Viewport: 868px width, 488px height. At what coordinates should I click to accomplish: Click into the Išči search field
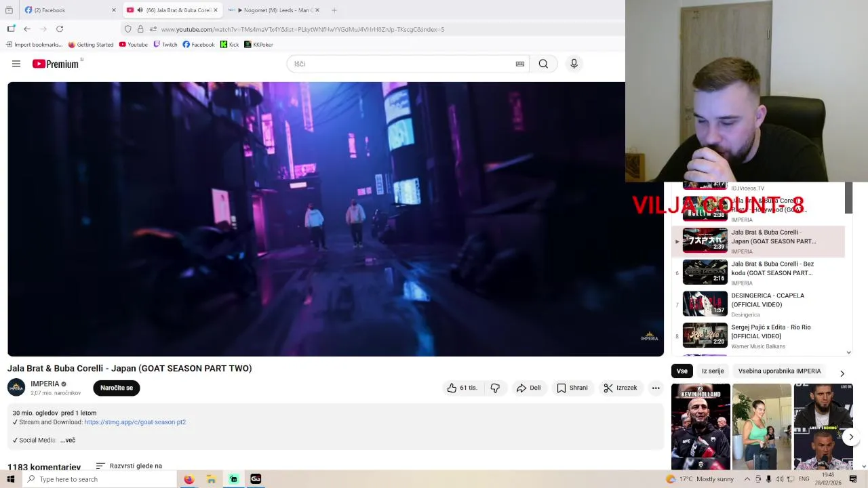pos(403,64)
